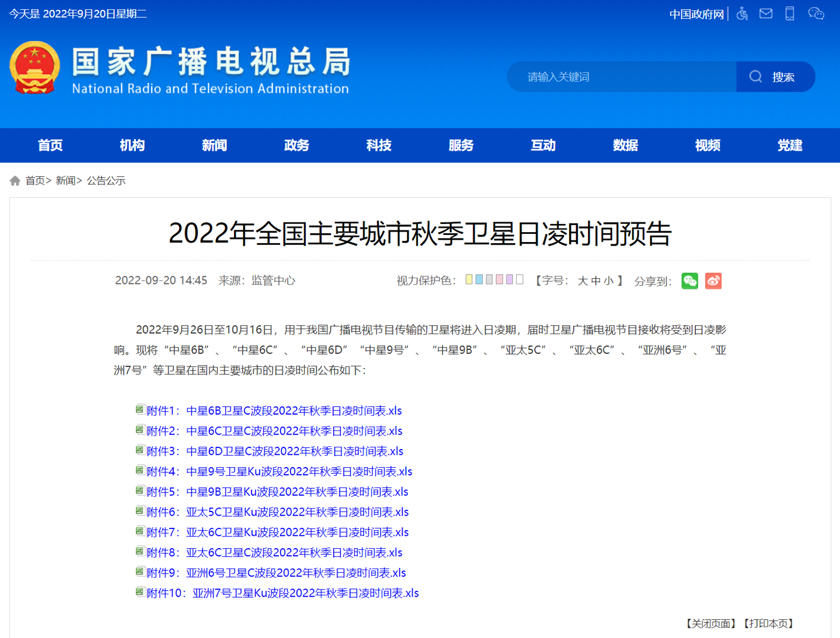Select the yellow eye-protection color
The width and height of the screenshot is (840, 638).
point(469,279)
